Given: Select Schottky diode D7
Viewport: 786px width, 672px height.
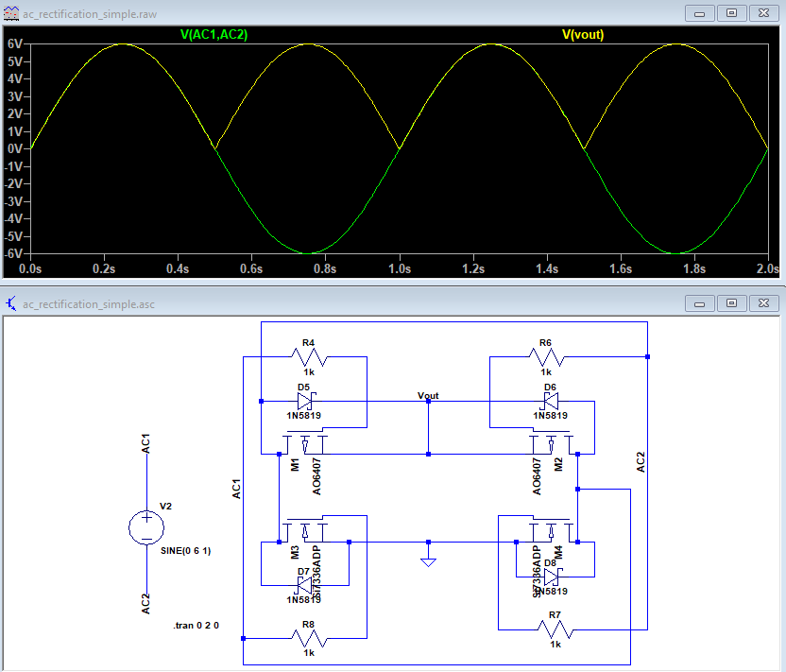Looking at the screenshot, I should tap(305, 585).
